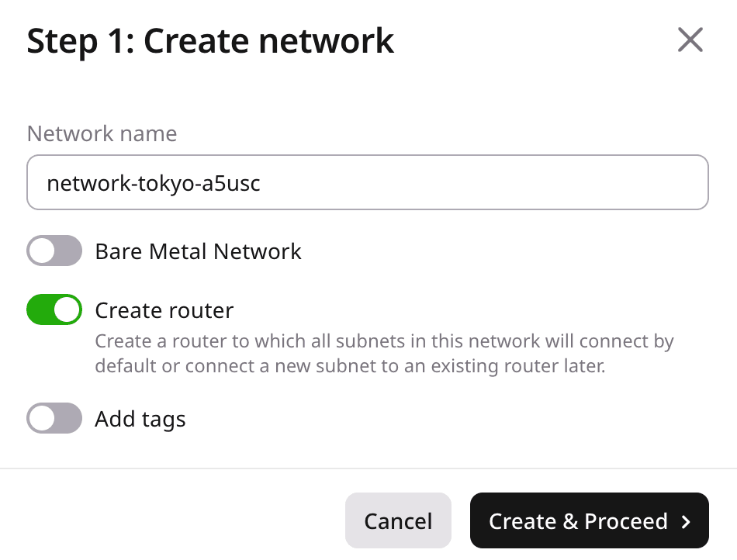This screenshot has height=560, width=737.
Task: Enable the Bare Metal Network toggle
Action: click(54, 251)
